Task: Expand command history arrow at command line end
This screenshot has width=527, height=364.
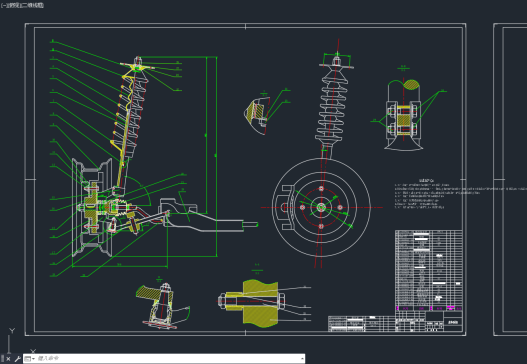Action: pos(302,359)
